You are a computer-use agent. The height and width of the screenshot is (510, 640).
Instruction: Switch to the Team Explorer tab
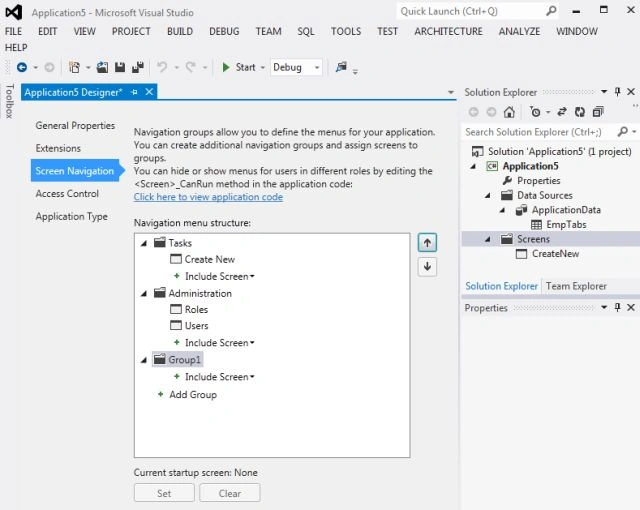pyautogui.click(x=576, y=286)
